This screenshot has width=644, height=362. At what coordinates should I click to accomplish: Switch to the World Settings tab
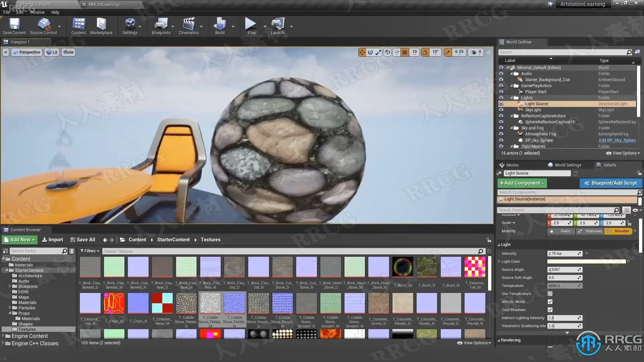tap(568, 165)
